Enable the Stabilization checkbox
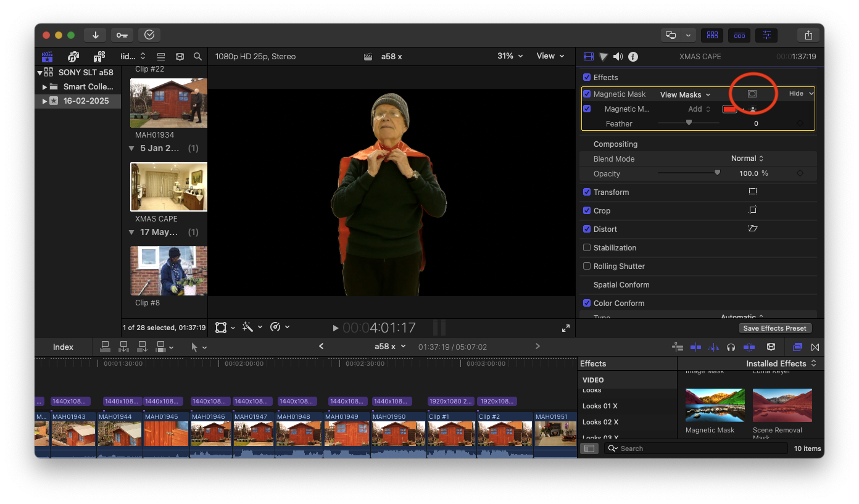 point(587,247)
